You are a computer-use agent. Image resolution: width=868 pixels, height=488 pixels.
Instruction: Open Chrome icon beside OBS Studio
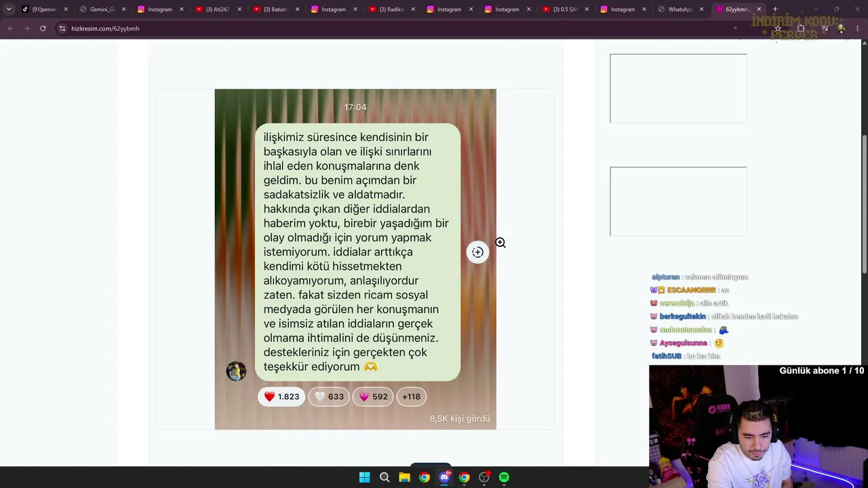tap(464, 477)
